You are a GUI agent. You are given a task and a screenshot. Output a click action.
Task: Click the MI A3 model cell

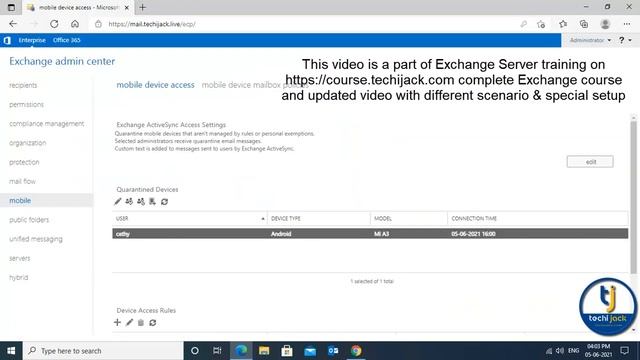click(x=382, y=234)
